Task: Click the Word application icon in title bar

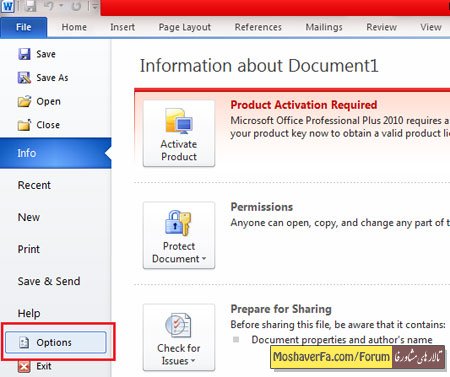Action: pyautogui.click(x=7, y=6)
